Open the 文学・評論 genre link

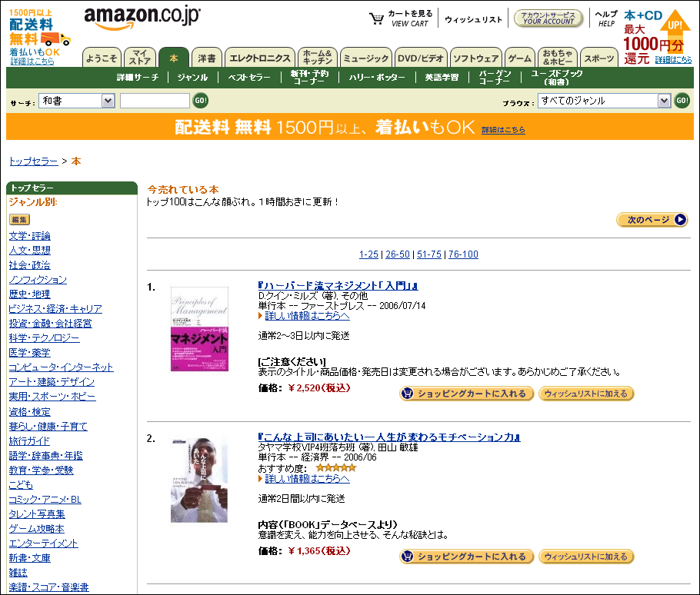[29, 236]
